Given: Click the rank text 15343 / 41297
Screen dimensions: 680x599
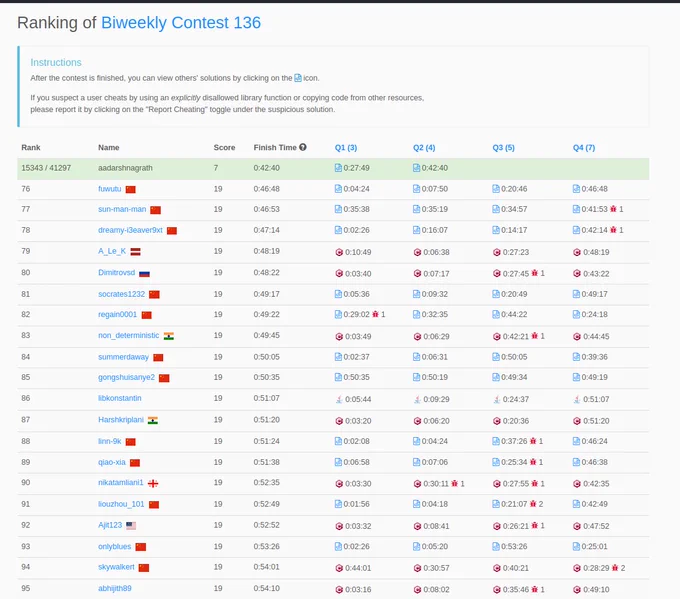Looking at the screenshot, I should coord(46,168).
